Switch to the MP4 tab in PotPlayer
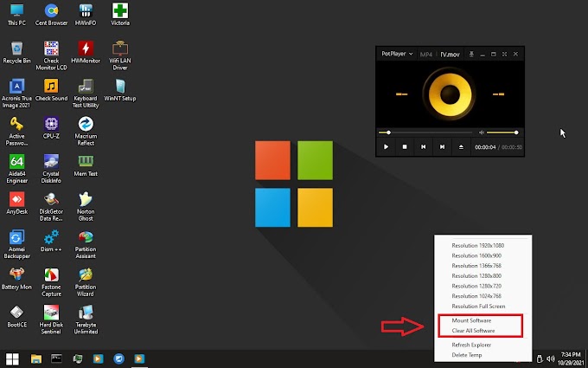588x368 pixels. 426,55
